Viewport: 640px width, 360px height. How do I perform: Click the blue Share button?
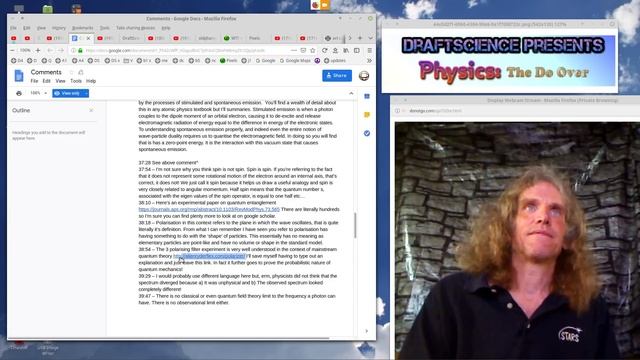(x=337, y=76)
